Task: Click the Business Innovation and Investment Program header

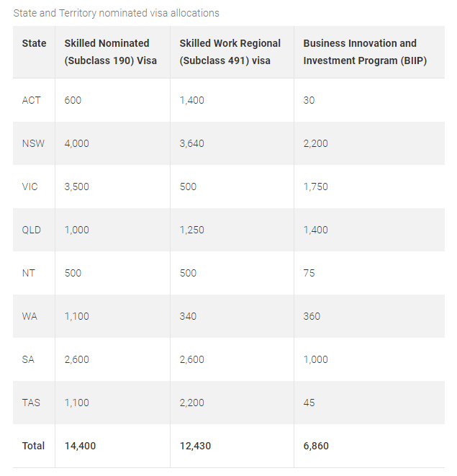Action: pyautogui.click(x=364, y=52)
